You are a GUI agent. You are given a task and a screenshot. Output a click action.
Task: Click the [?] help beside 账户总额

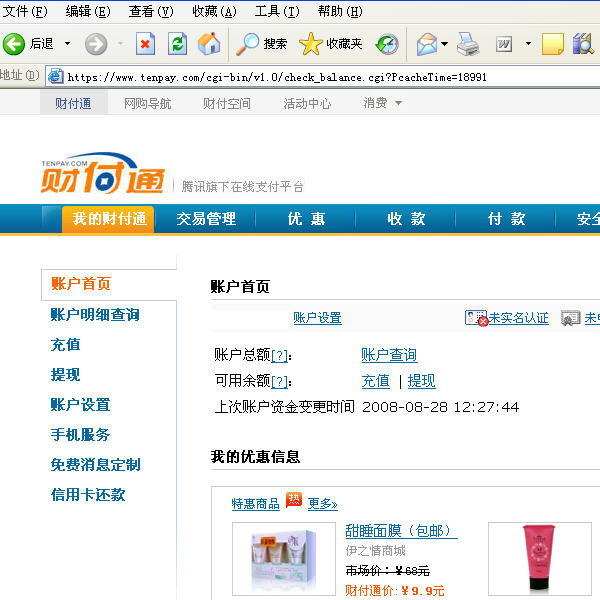point(279,355)
